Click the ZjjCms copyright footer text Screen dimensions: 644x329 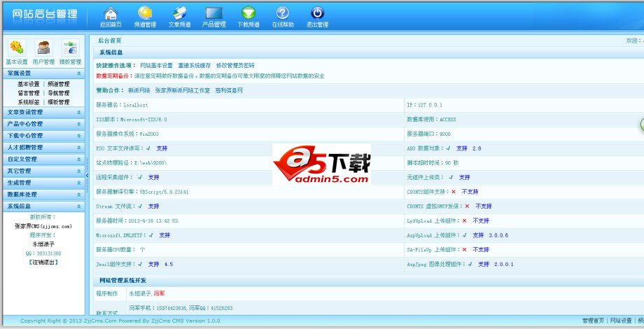pyautogui.click(x=120, y=321)
